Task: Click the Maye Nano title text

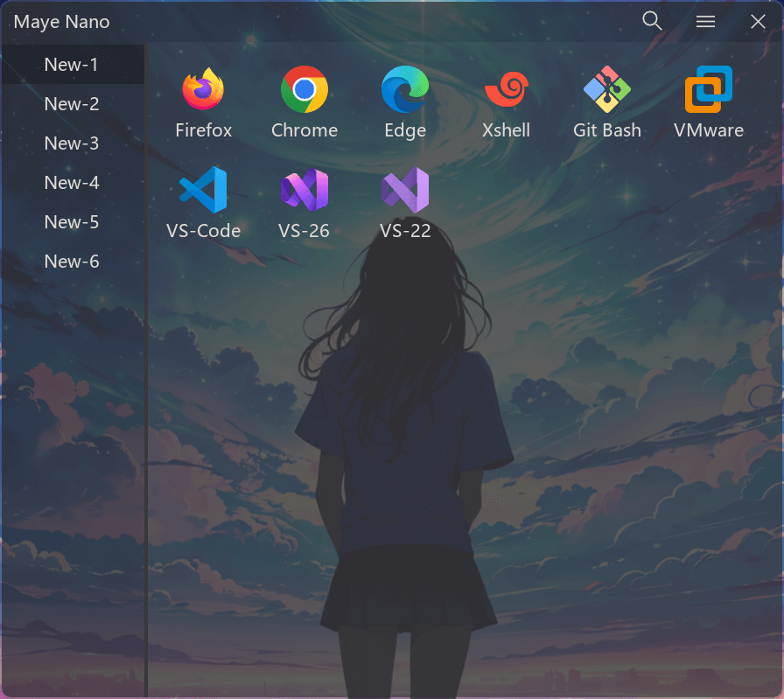Action: (x=60, y=21)
